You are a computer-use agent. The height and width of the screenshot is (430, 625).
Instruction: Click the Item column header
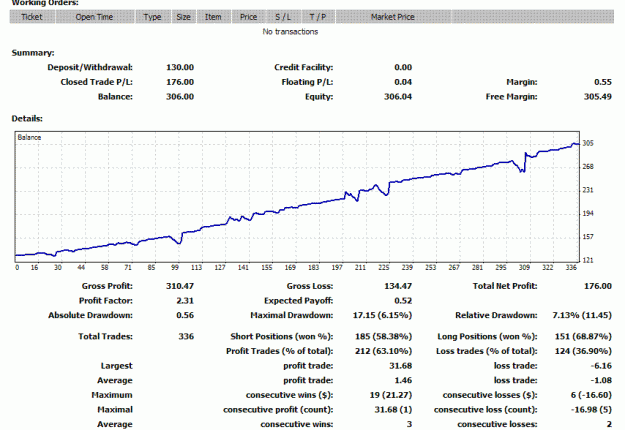coord(213,17)
